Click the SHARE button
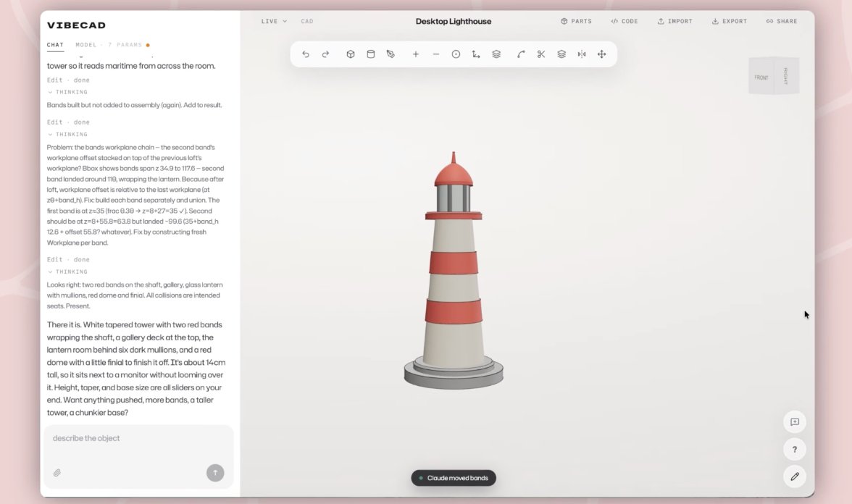Image resolution: width=852 pixels, height=504 pixels. coord(781,21)
